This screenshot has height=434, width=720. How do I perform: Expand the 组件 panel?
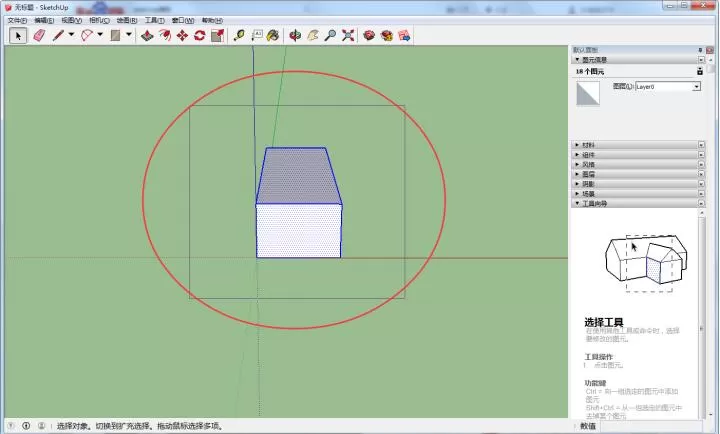click(x=577, y=155)
